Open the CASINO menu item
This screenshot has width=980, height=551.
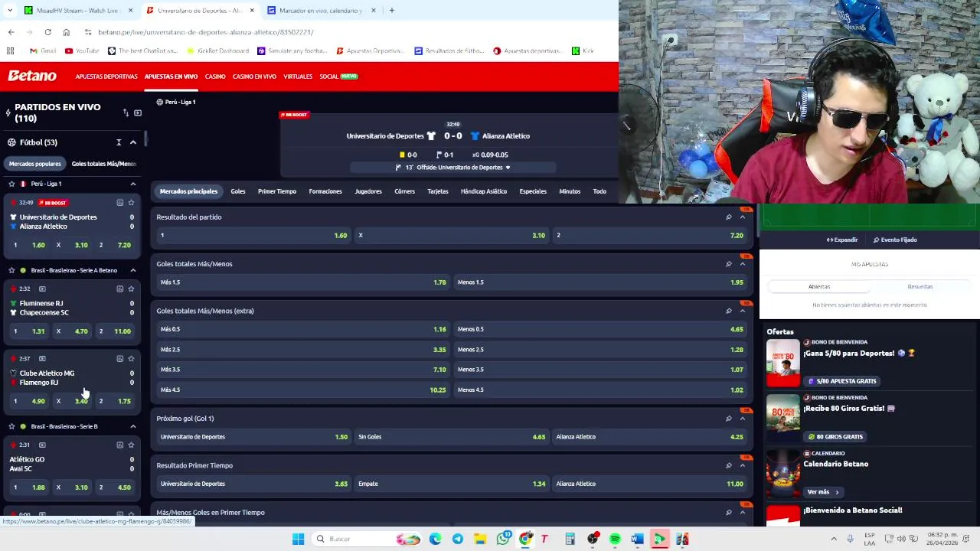[215, 77]
